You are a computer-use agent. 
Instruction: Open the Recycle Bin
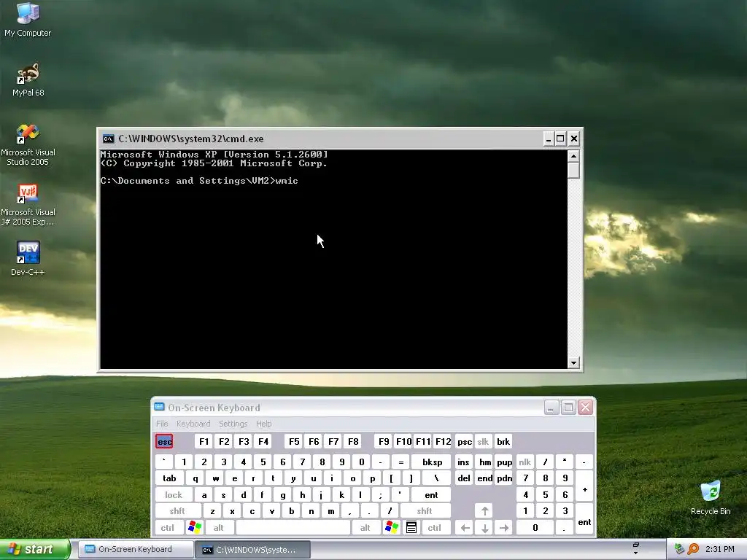(x=711, y=497)
